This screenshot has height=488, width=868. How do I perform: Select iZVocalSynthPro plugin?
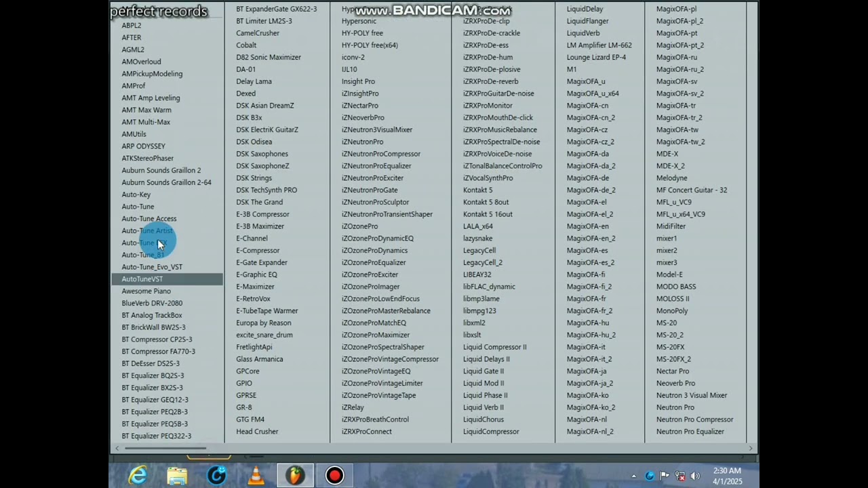(x=488, y=178)
